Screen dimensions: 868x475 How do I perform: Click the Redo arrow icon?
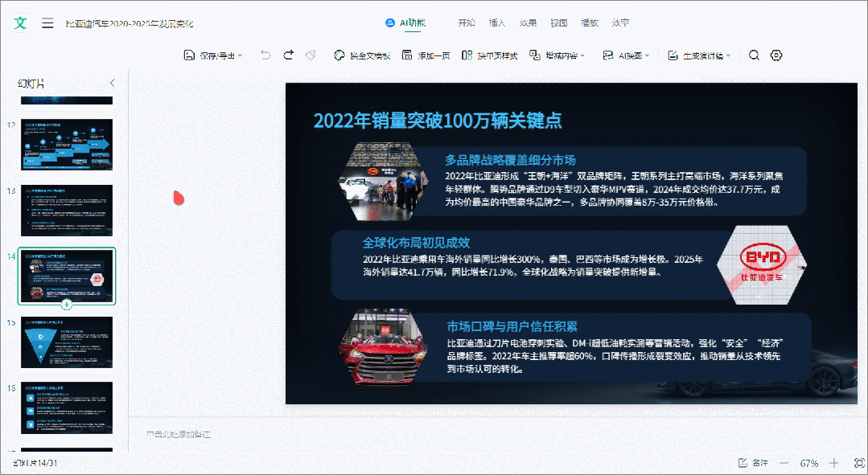(x=289, y=55)
